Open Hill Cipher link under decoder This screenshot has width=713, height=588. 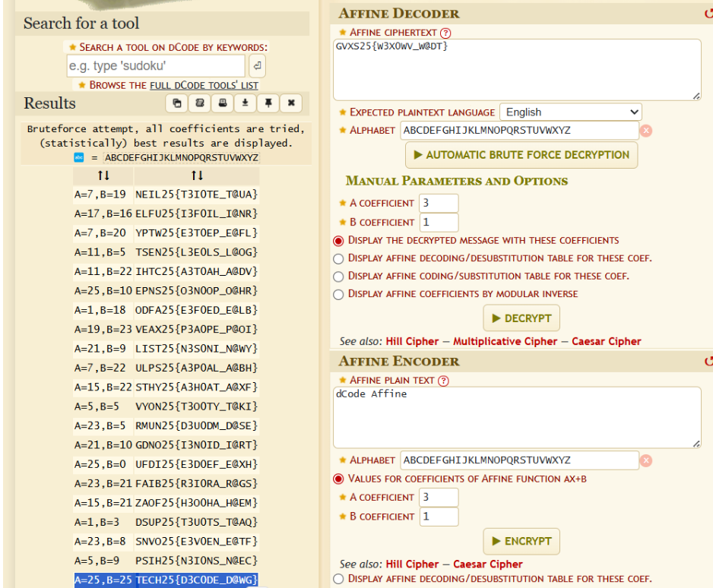click(x=412, y=341)
